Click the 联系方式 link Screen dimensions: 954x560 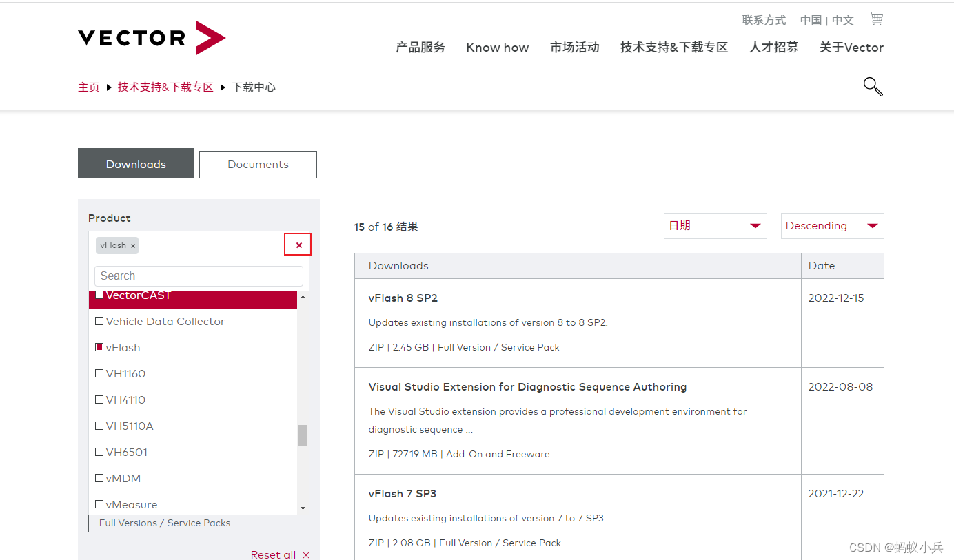pos(764,20)
